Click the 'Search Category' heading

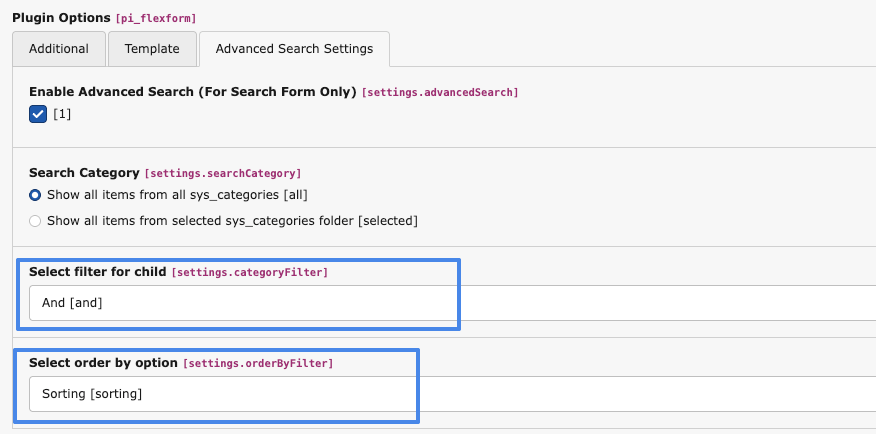pos(84,173)
